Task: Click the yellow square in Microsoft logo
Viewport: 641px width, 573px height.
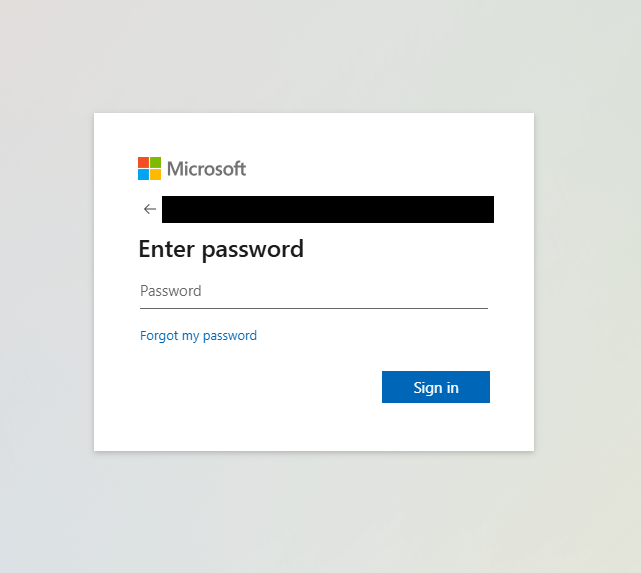Action: 155,174
